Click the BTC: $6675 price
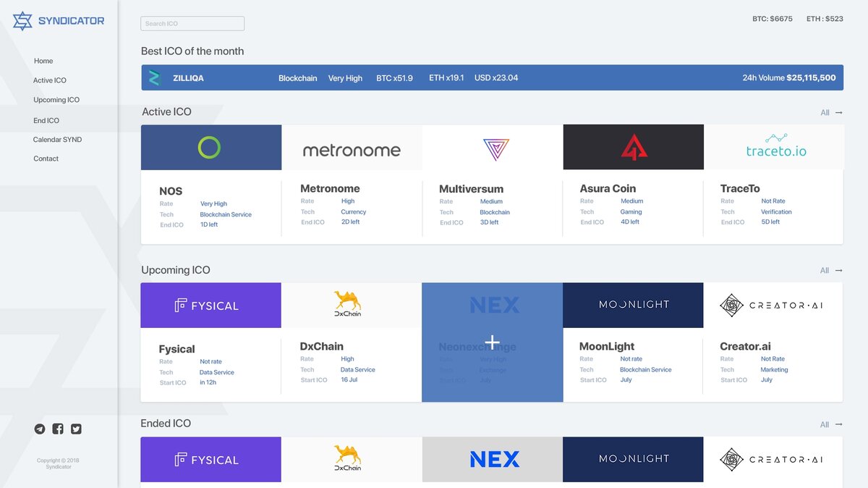 click(773, 19)
